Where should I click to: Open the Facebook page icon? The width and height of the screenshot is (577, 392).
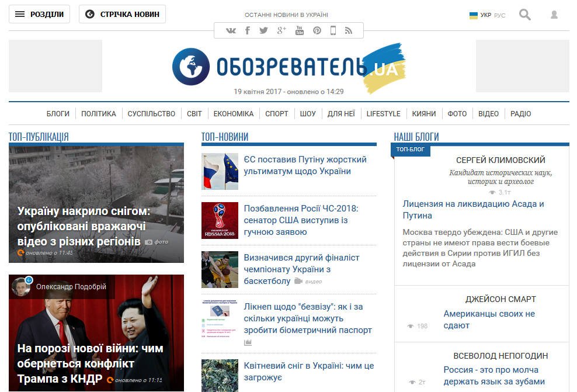pos(248,30)
